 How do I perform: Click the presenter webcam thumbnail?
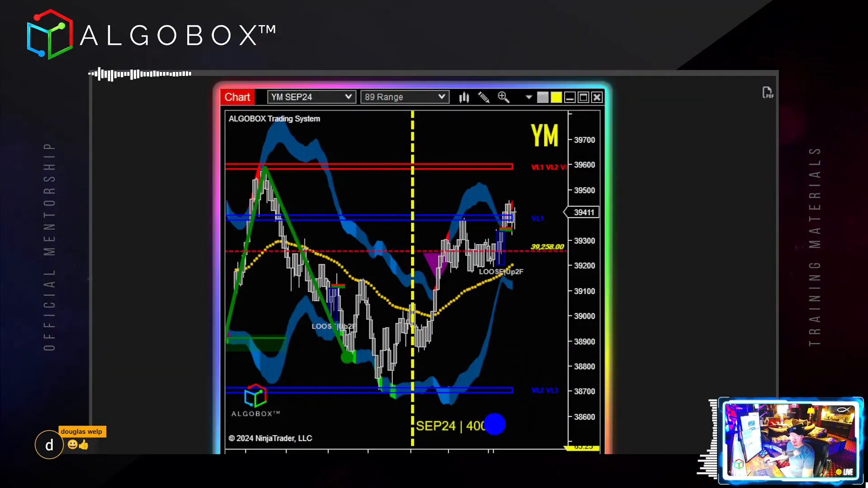[x=791, y=441]
